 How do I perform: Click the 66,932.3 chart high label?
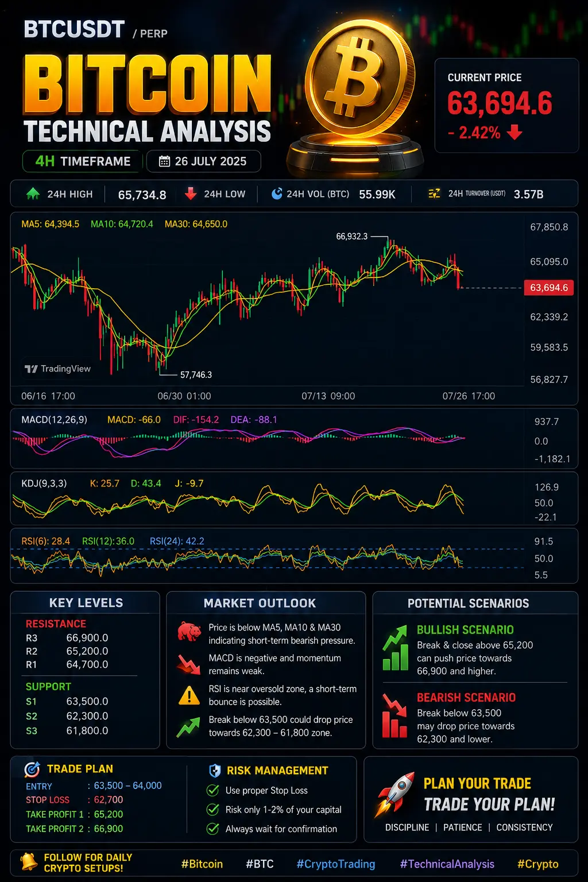352,237
